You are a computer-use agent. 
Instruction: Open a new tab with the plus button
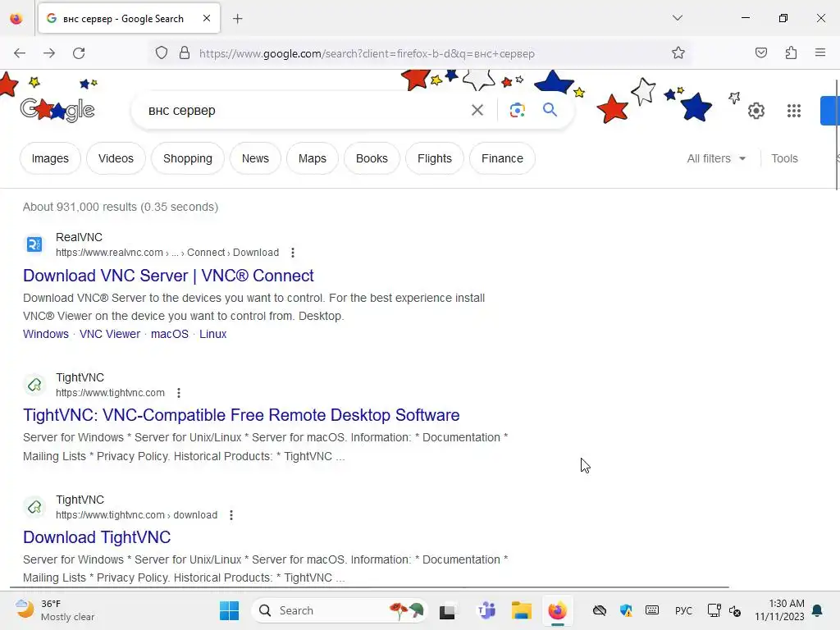pyautogui.click(x=238, y=19)
